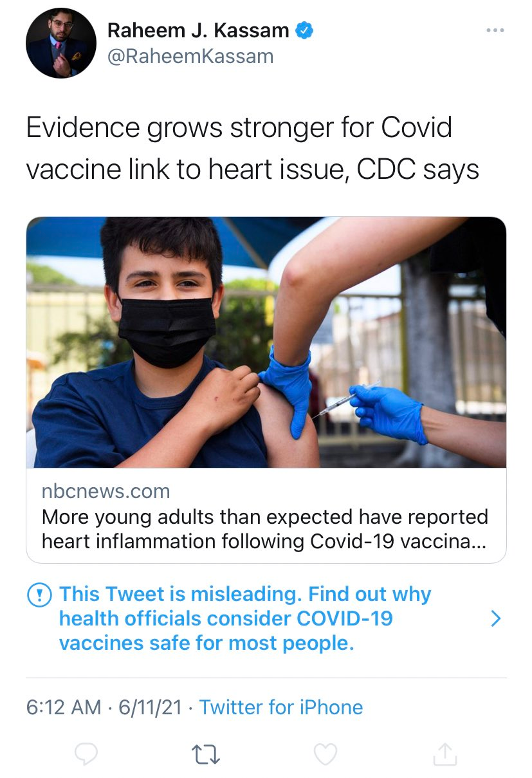Click the tweet text about Covid vaccine
Viewport: 532px width, 778px height.
[252, 148]
